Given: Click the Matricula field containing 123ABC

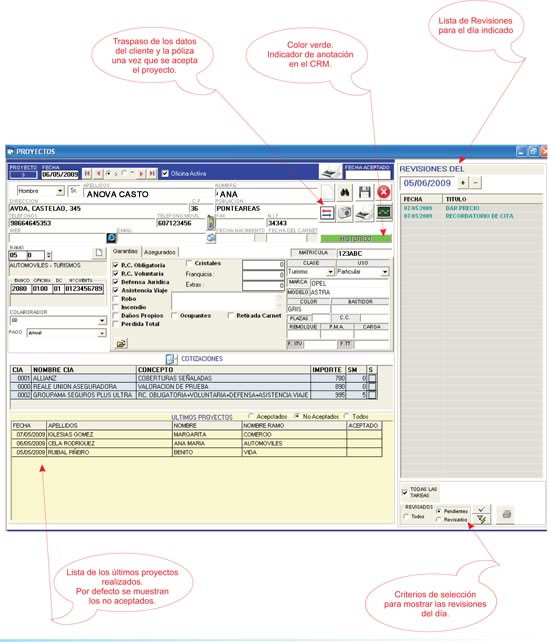Looking at the screenshot, I should point(364,253).
